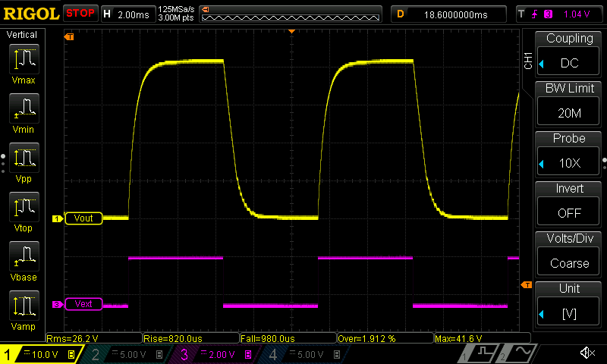Click the Fall=980.0us measurement
This screenshot has width=607, height=364.
[x=288, y=338]
